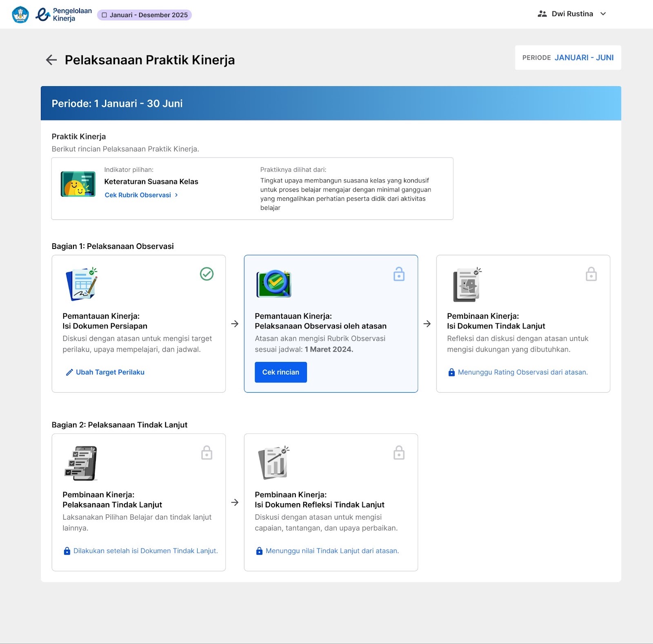Click the Kemendikbud logo in header
Screen dimensions: 653x644
[20, 15]
